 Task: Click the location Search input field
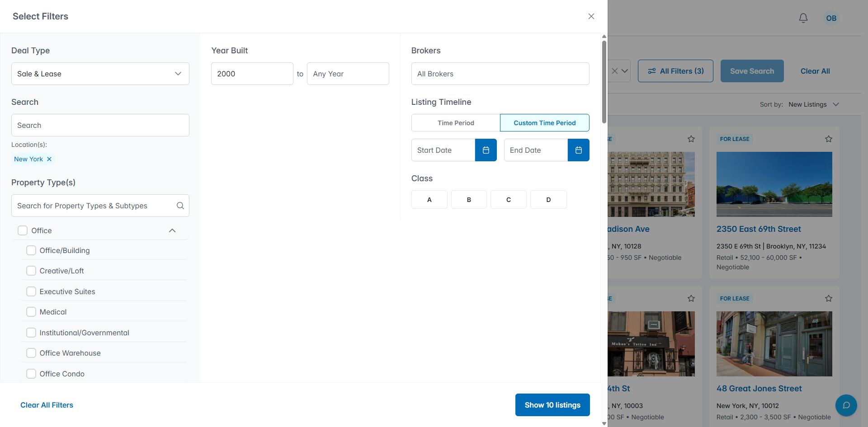coord(100,125)
